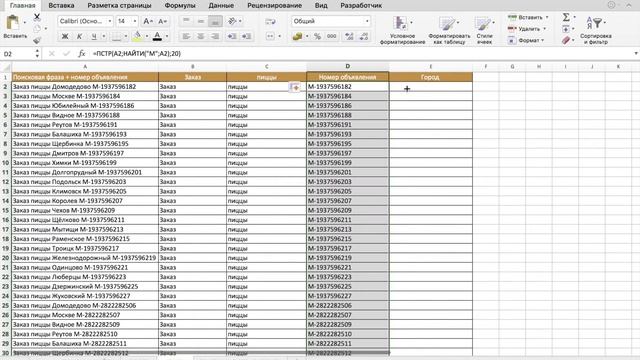The height and width of the screenshot is (360, 640).
Task: Click the formula bar containing =ПСТР formula
Action: pyautogui.click(x=361, y=53)
